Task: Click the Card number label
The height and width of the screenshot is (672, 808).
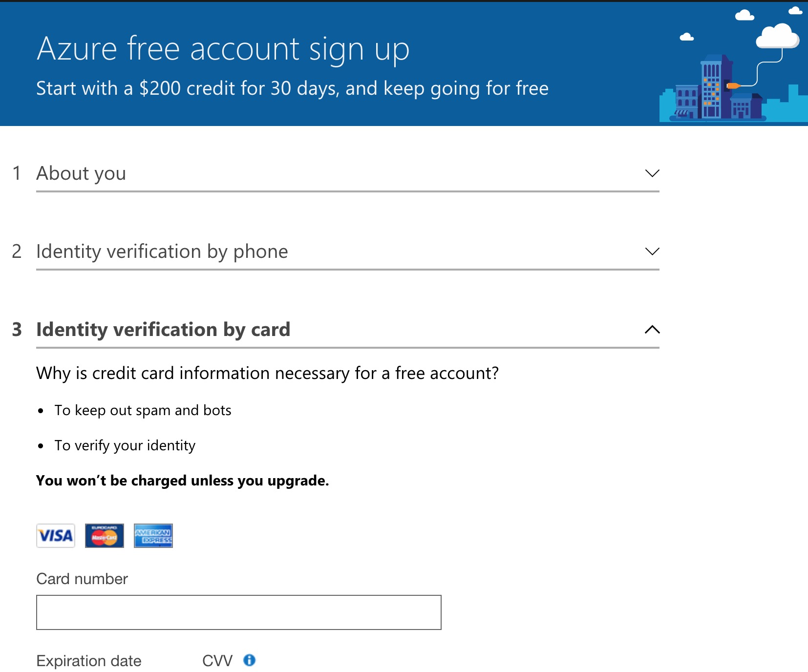Action: coord(82,579)
